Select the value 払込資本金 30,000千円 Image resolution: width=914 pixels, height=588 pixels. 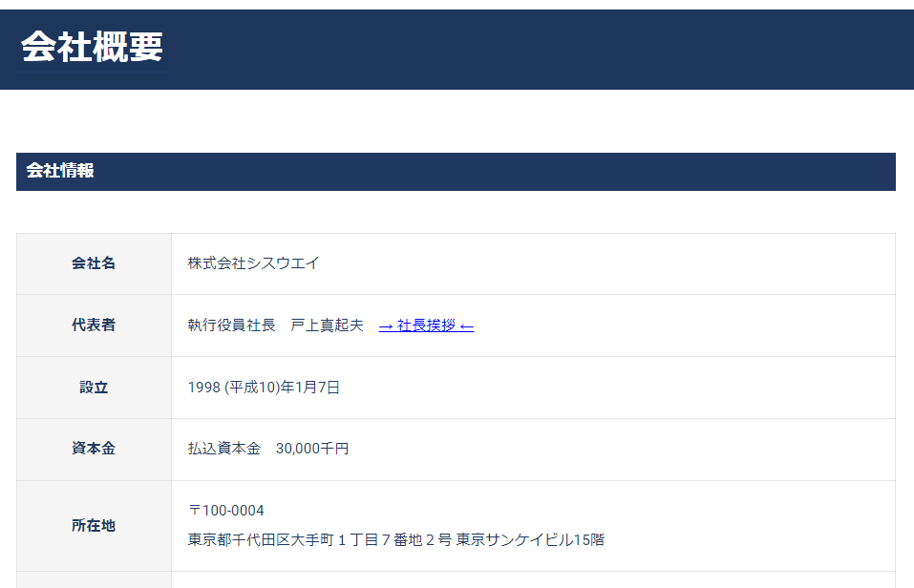[268, 449]
